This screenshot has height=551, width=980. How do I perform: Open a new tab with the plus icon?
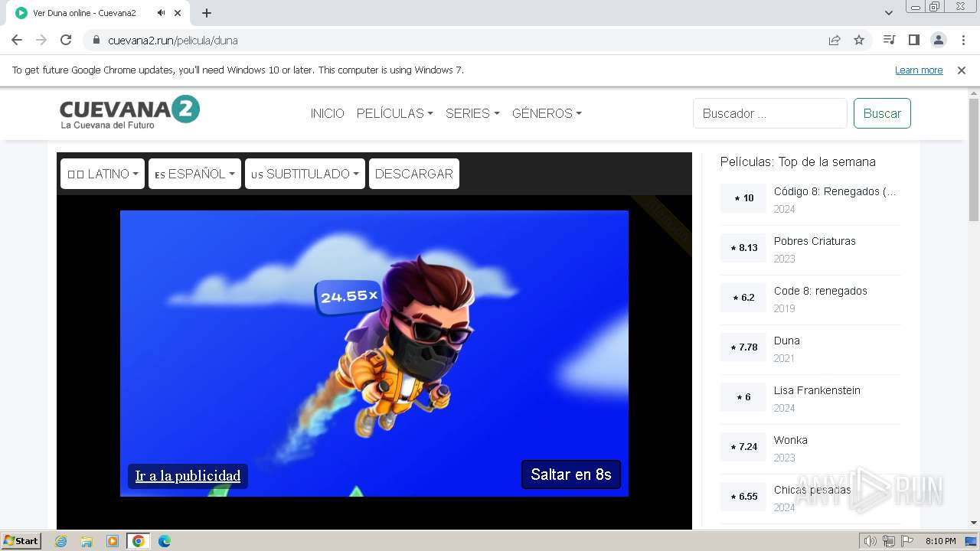pos(207,13)
